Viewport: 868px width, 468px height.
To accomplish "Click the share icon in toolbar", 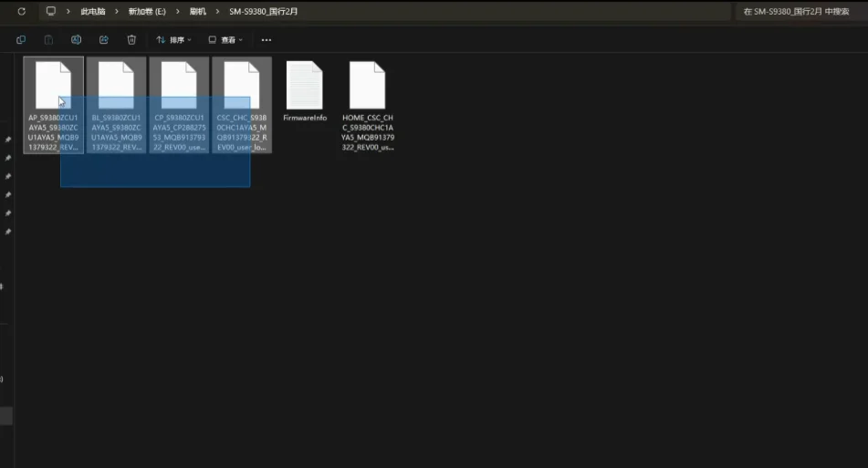I will tap(104, 40).
